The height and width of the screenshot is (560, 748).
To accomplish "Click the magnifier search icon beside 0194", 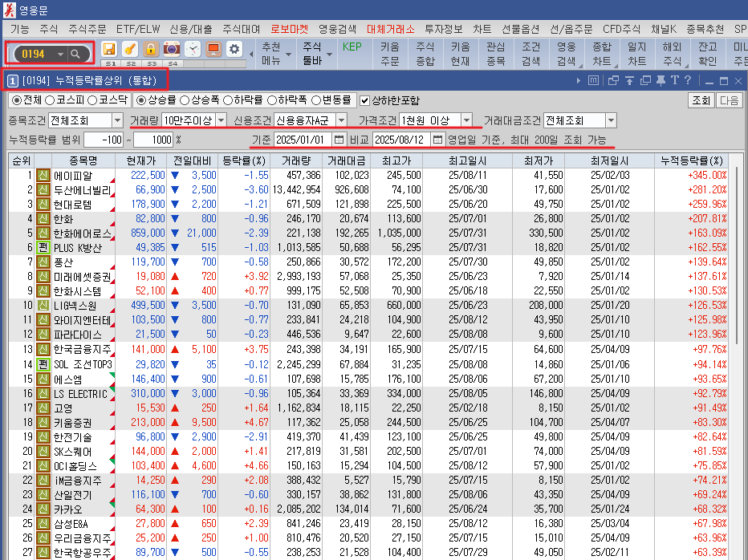I will 75,54.
